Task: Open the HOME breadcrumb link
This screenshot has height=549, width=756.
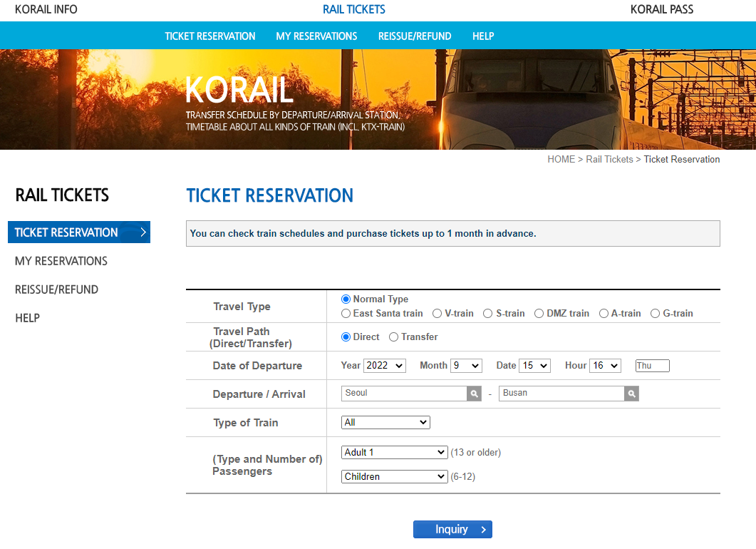Action: [560, 160]
